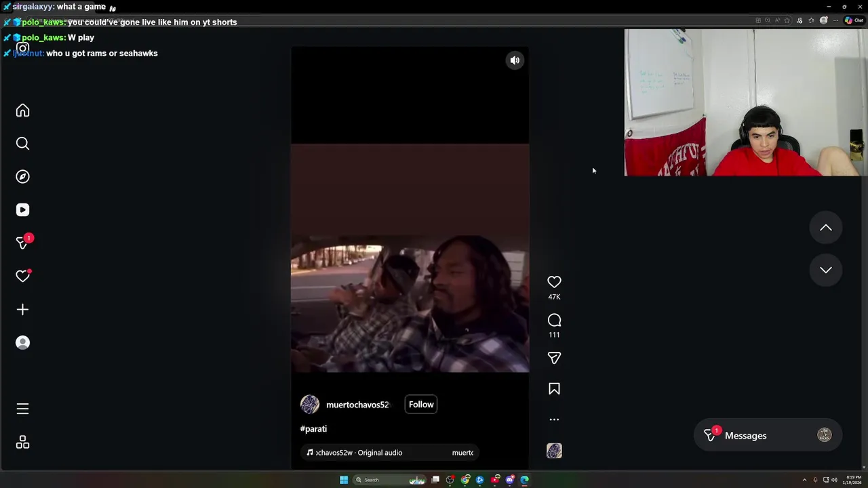This screenshot has width=868, height=488.
Task: Show hidden system tray icons
Action: coord(804,480)
